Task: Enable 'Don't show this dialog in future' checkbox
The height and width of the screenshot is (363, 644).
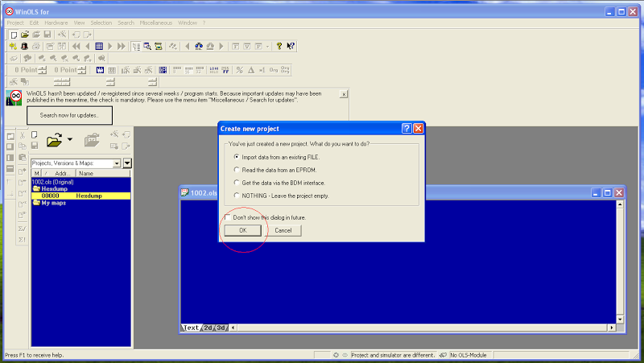Action: click(x=228, y=217)
